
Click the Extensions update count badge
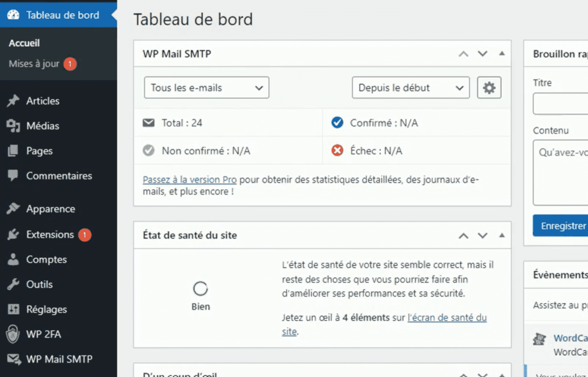click(x=85, y=235)
